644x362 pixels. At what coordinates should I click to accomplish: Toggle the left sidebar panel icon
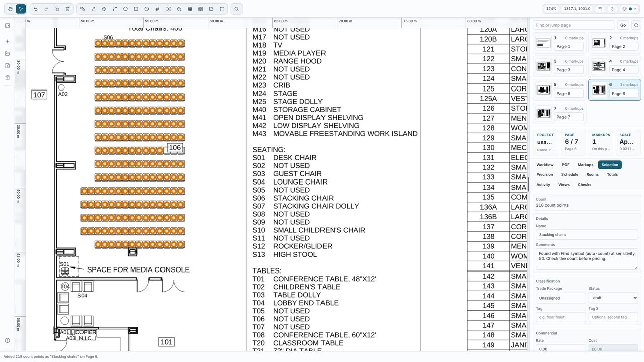(x=8, y=26)
